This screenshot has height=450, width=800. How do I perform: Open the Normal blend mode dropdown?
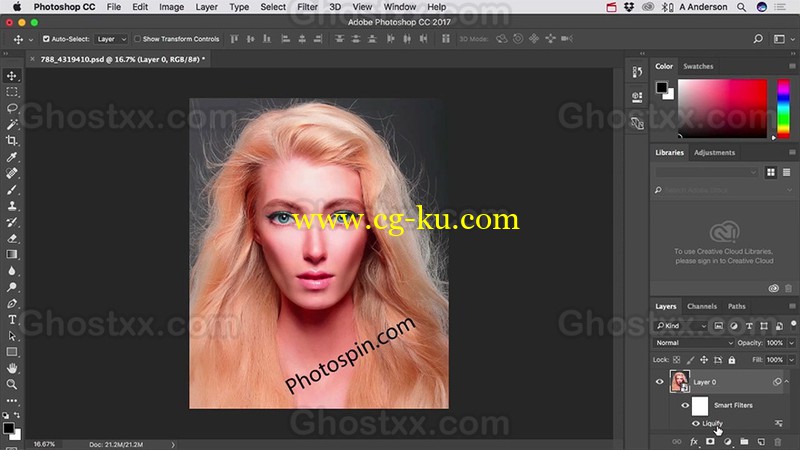pos(693,343)
